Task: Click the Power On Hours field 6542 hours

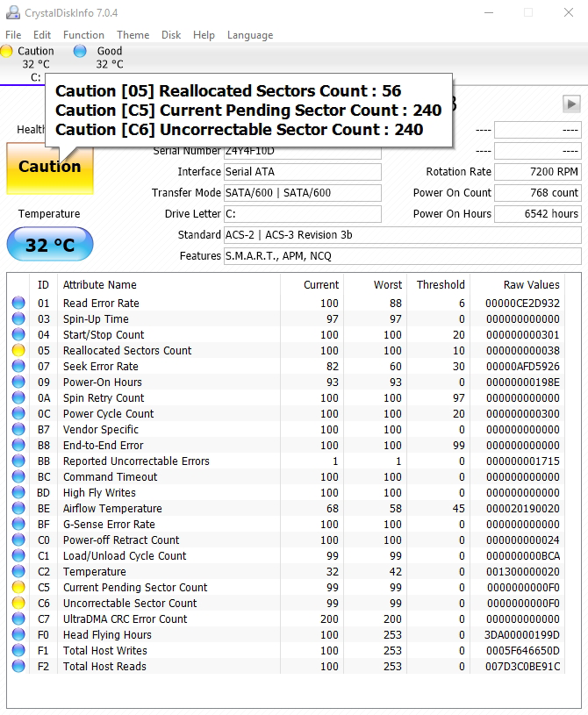Action: [x=538, y=214]
